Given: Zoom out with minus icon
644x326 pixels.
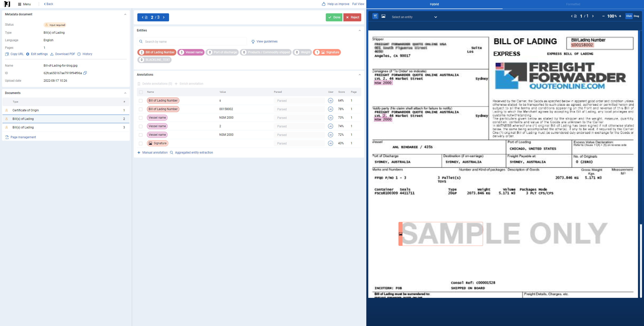Looking at the screenshot, I should 603,16.
